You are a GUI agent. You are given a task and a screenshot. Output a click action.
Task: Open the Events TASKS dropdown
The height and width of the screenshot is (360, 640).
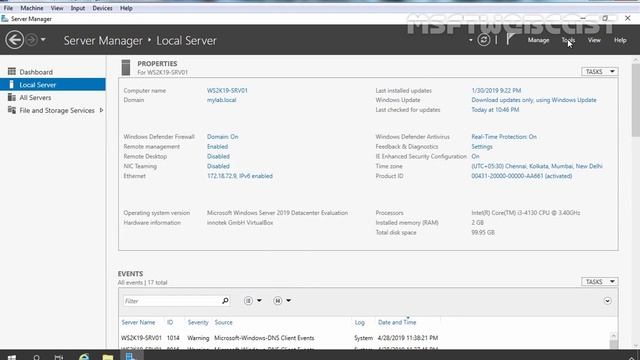pos(600,282)
